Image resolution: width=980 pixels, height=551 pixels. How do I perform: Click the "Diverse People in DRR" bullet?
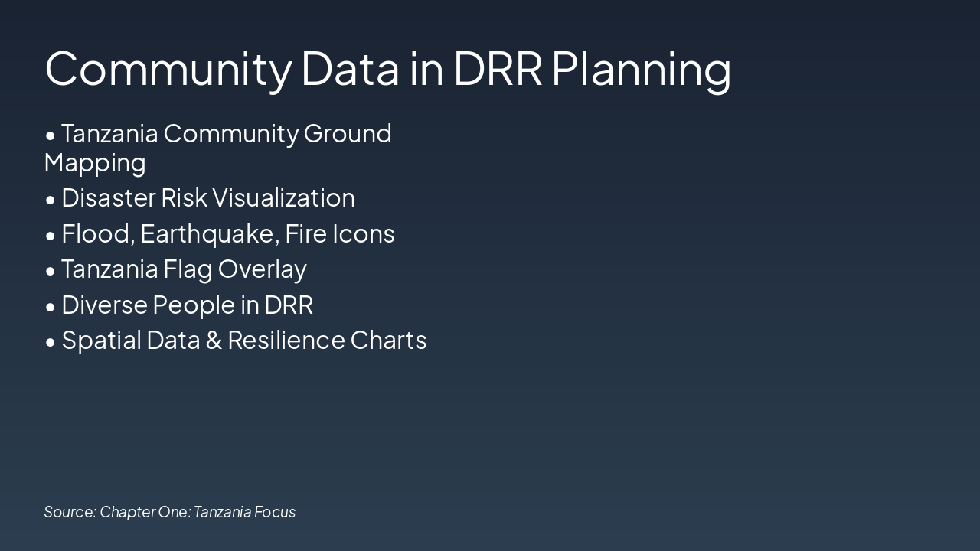pos(187,305)
